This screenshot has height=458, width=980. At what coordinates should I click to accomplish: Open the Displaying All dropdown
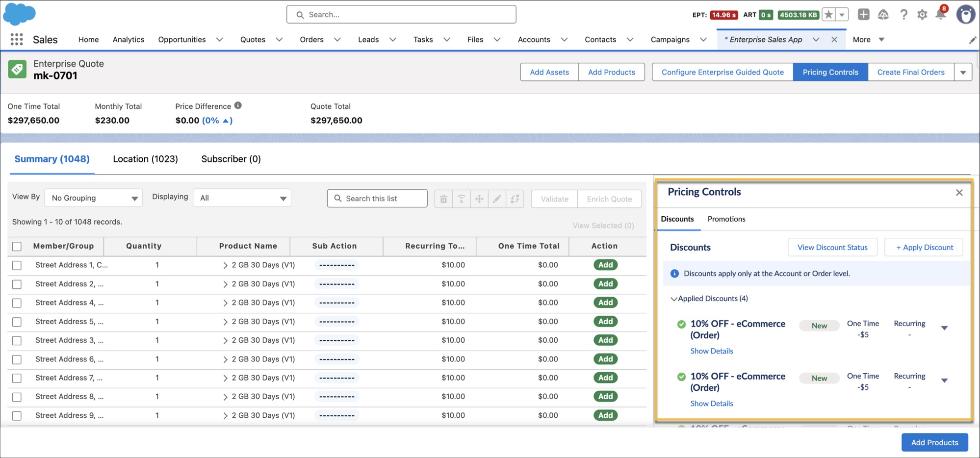(242, 198)
